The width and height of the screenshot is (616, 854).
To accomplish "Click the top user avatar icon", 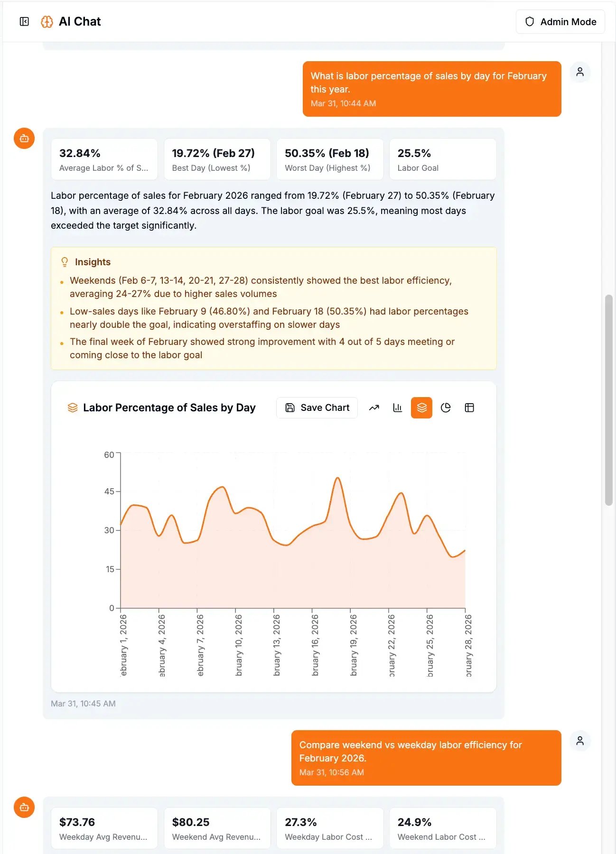I will (x=580, y=72).
